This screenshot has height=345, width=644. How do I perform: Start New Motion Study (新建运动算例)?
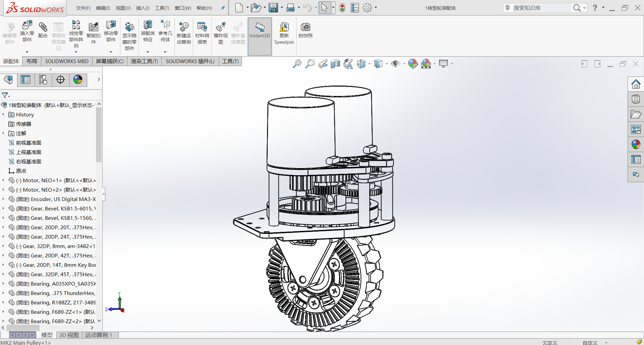(x=184, y=27)
